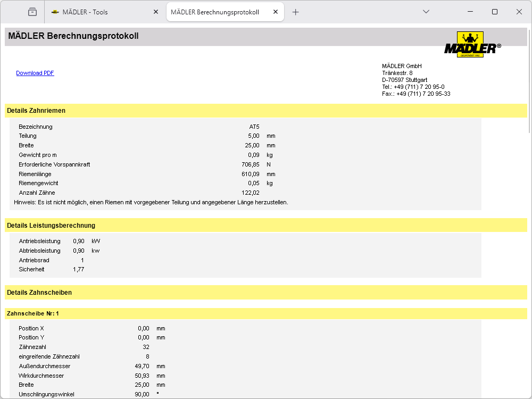Select the MÄDLER Berechnungsprotokoll tab
Screen dimensions: 532x399
[x=215, y=12]
